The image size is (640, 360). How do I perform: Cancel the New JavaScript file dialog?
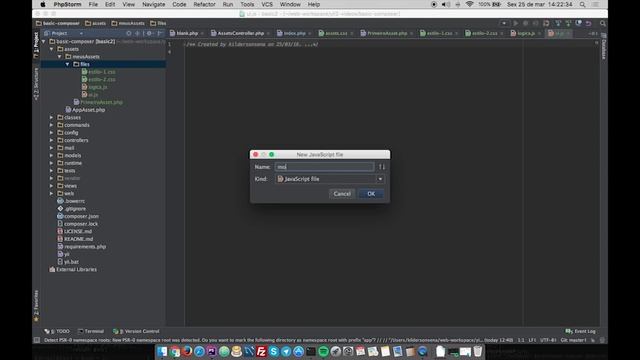click(342, 194)
